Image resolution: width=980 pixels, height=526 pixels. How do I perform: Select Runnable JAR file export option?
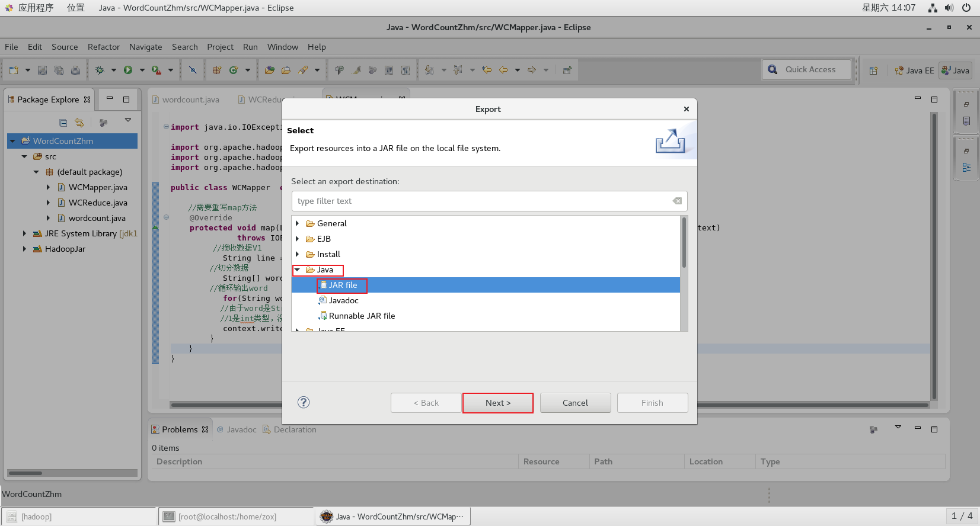click(356, 316)
